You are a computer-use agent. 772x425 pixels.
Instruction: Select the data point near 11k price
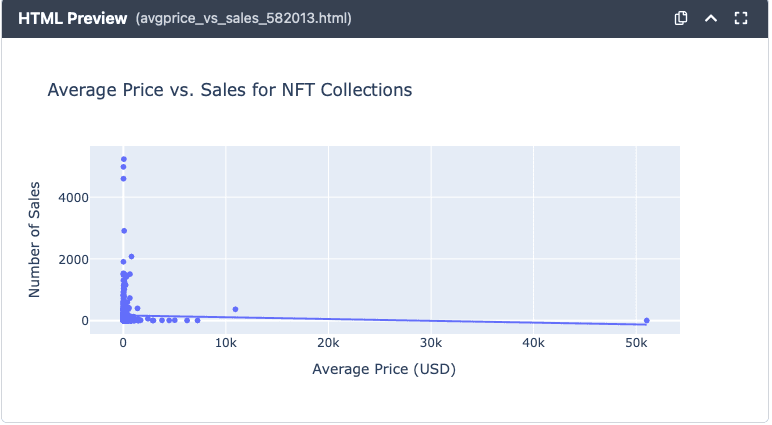[x=235, y=309]
